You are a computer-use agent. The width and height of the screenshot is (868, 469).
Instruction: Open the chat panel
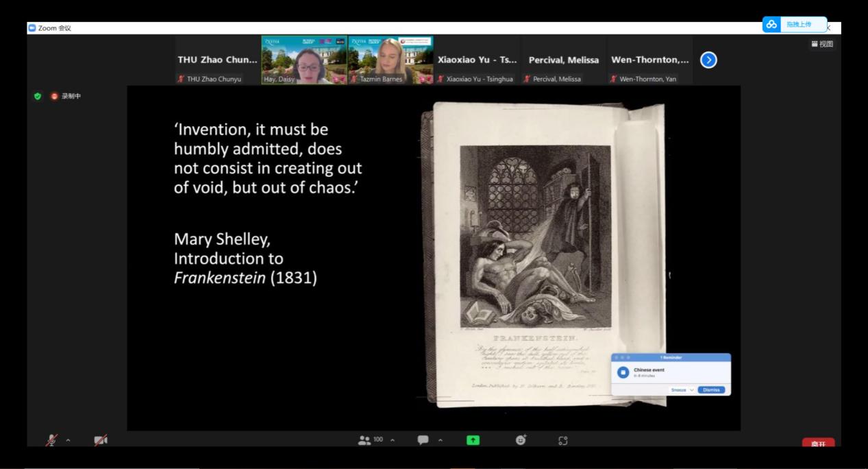tap(423, 440)
